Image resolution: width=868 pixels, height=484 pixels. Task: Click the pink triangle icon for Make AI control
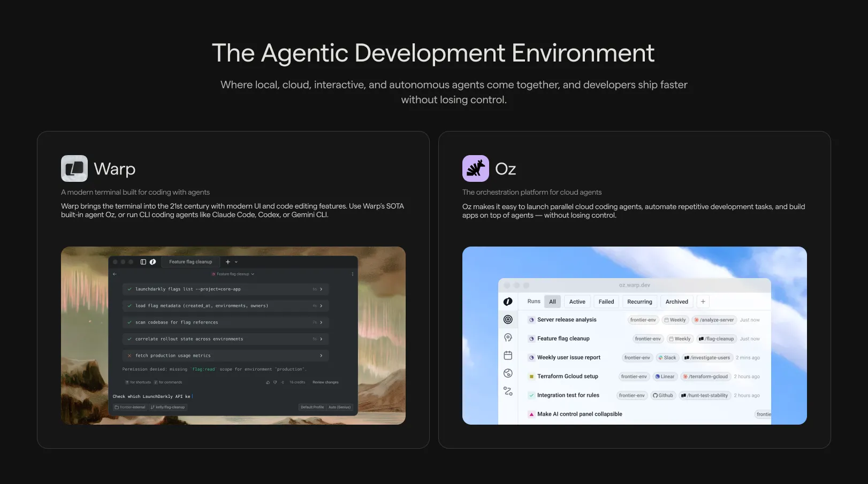(531, 414)
